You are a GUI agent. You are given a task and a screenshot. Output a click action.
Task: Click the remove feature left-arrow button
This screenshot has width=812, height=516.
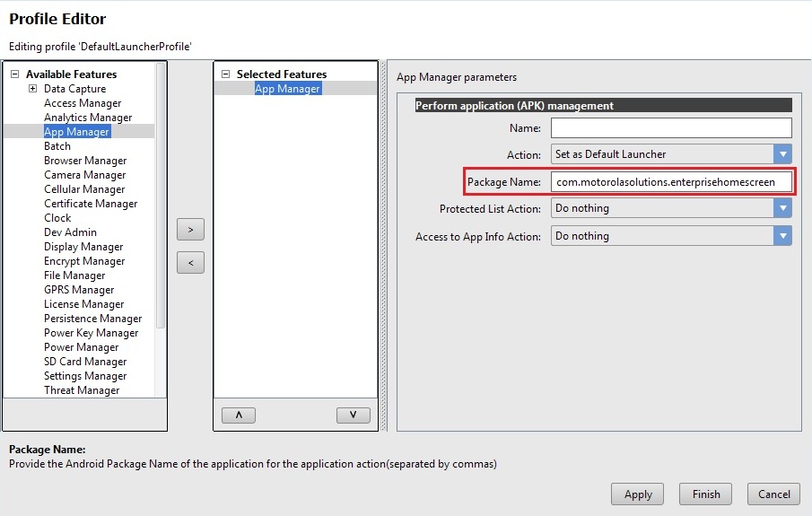(190, 263)
